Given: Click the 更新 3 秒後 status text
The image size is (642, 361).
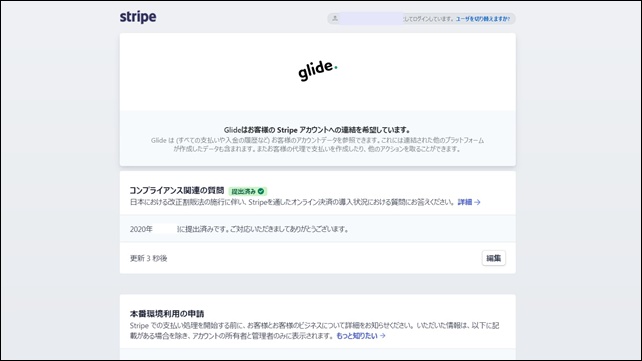Looking at the screenshot, I should 149,258.
